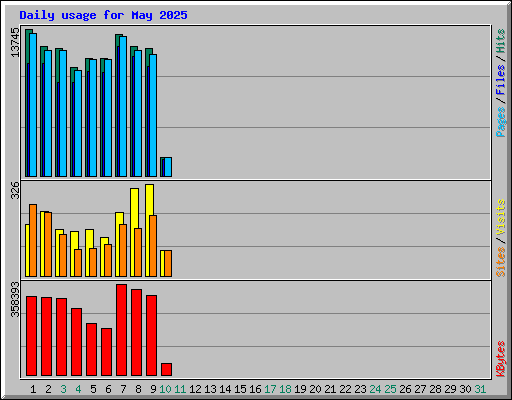This screenshot has height=400, width=512.
Task: Click day label 15 on the axis
Action: click(x=240, y=389)
